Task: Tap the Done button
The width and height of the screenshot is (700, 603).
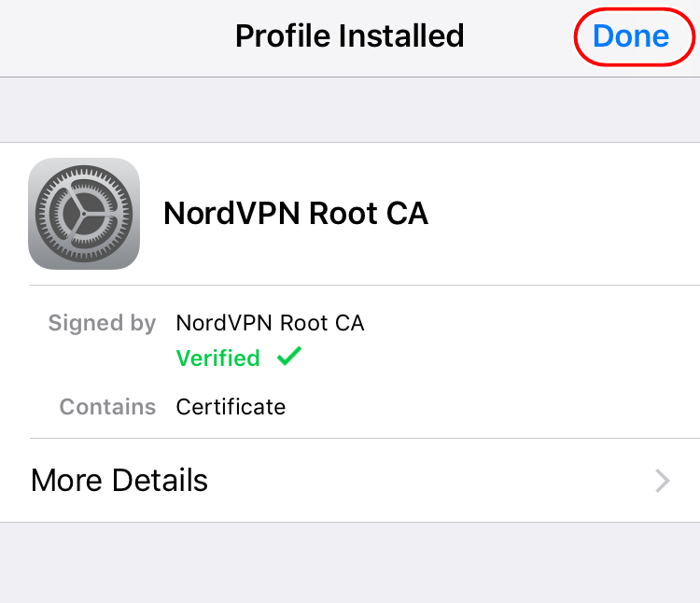Action: pyautogui.click(x=631, y=36)
